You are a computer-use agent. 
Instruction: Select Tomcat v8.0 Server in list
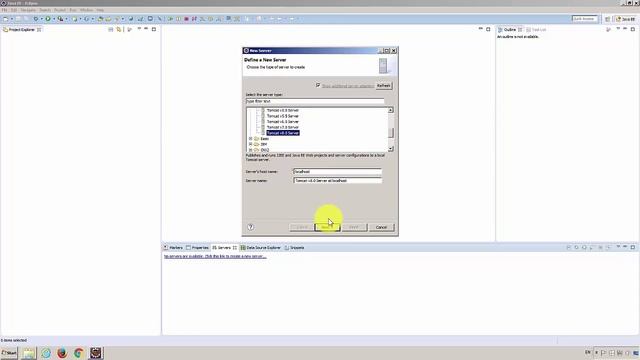click(282, 133)
